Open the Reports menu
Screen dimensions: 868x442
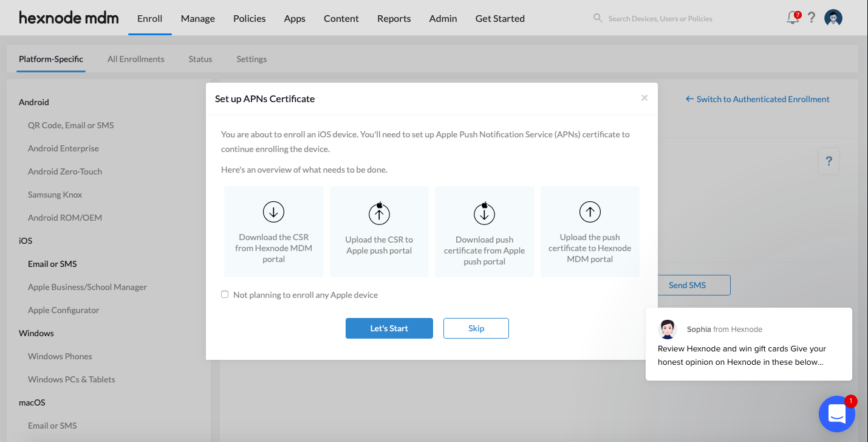click(x=394, y=18)
